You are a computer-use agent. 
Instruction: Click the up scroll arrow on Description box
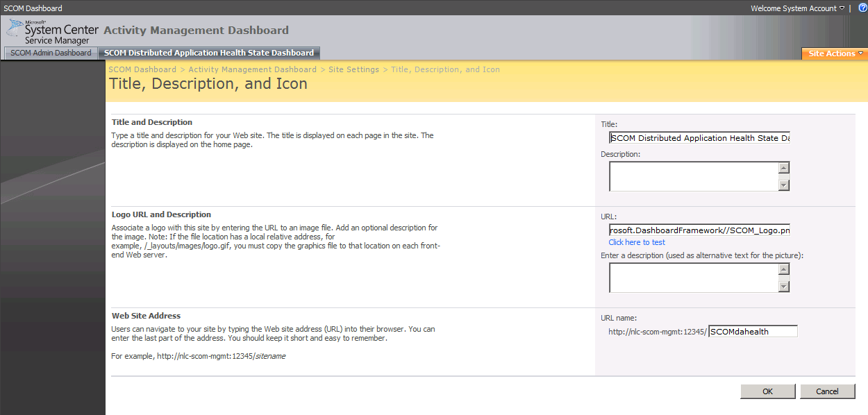784,167
